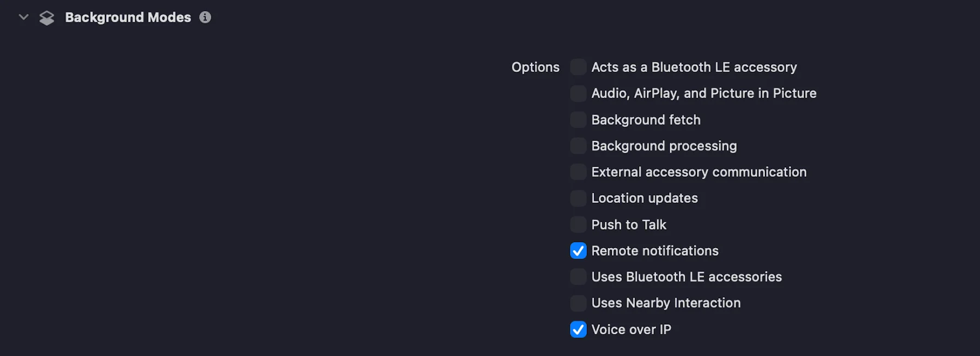Viewport: 980px width, 356px height.
Task: Click the Location updates label text
Action: tap(645, 198)
